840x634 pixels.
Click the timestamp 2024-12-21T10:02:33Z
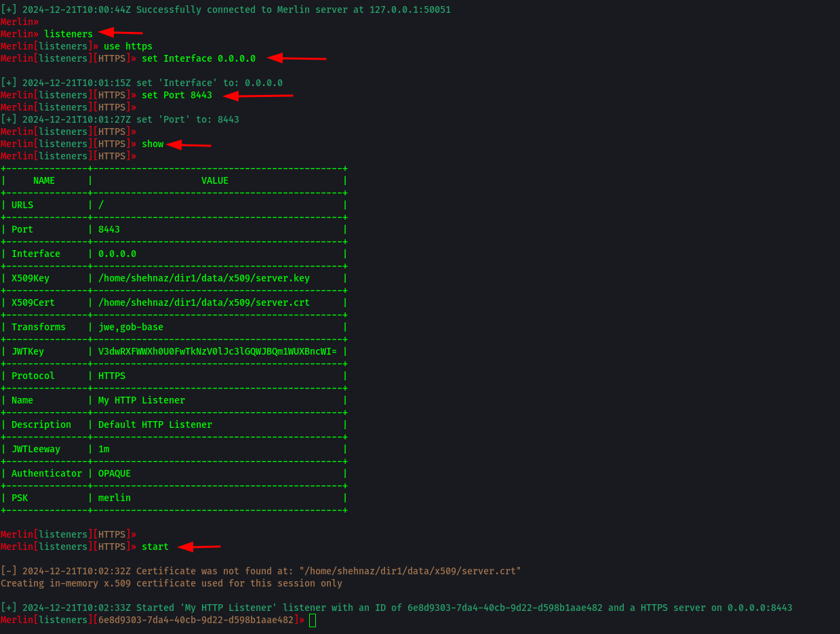click(77, 608)
